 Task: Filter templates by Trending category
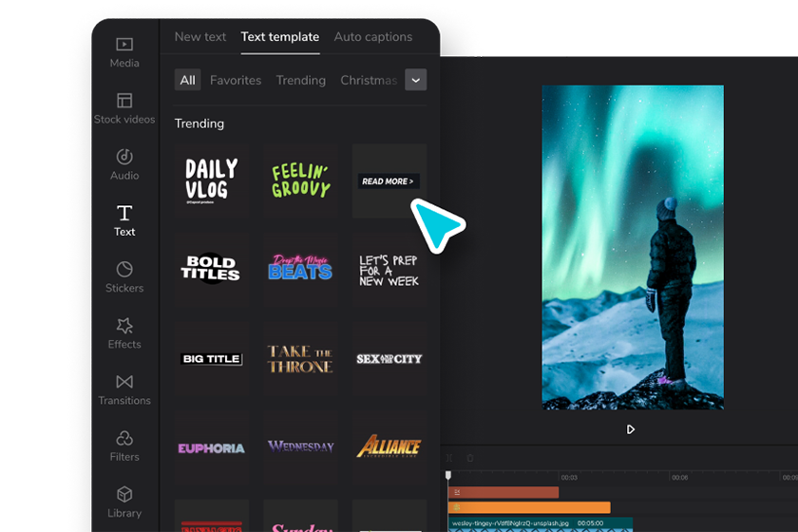pos(301,80)
